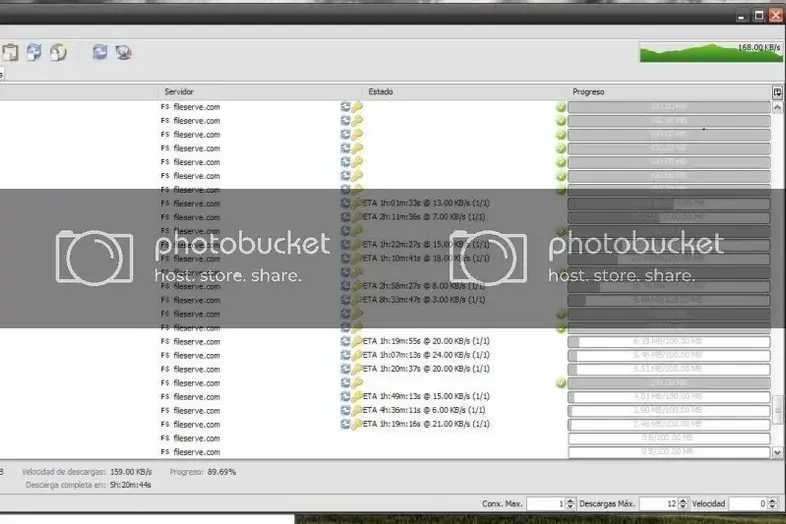Select status text 'ETA 1h:20m:37s @ 20.00 KB/s (1/1)'
This screenshot has height=524, width=786.
coord(426,369)
